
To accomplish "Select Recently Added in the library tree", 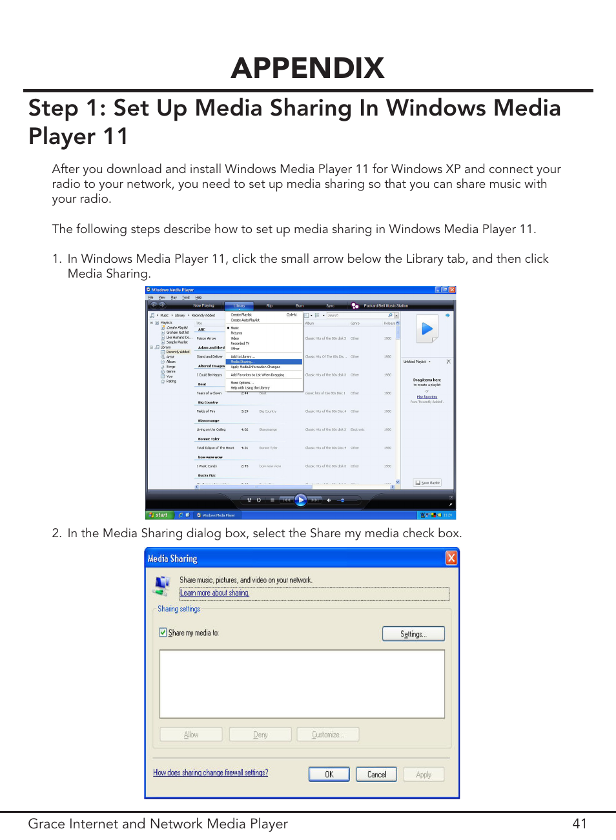I will point(178,352).
